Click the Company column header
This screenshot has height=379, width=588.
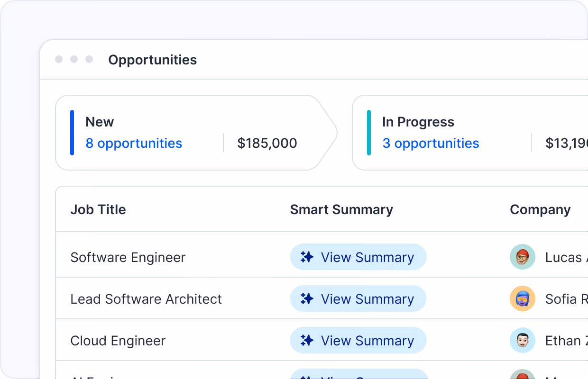540,210
